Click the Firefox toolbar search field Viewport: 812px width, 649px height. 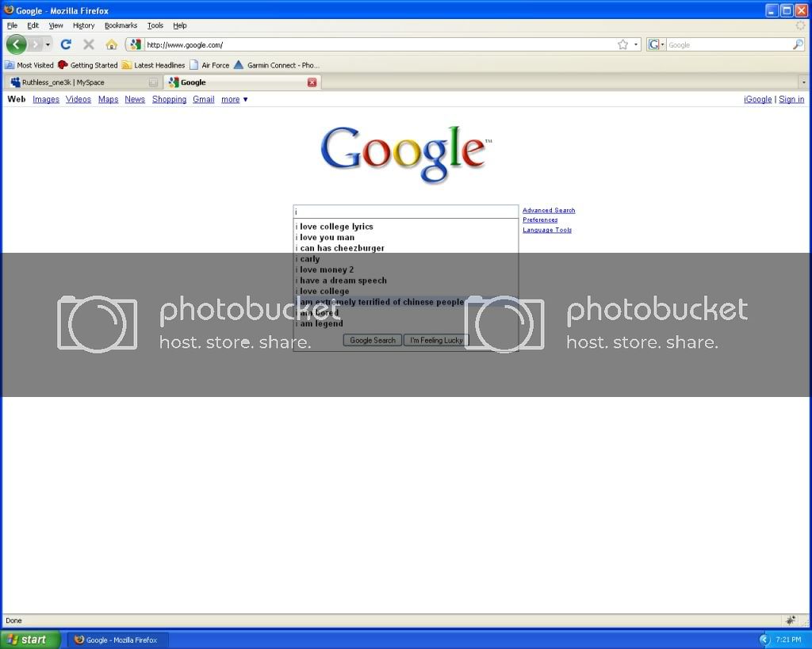point(730,45)
